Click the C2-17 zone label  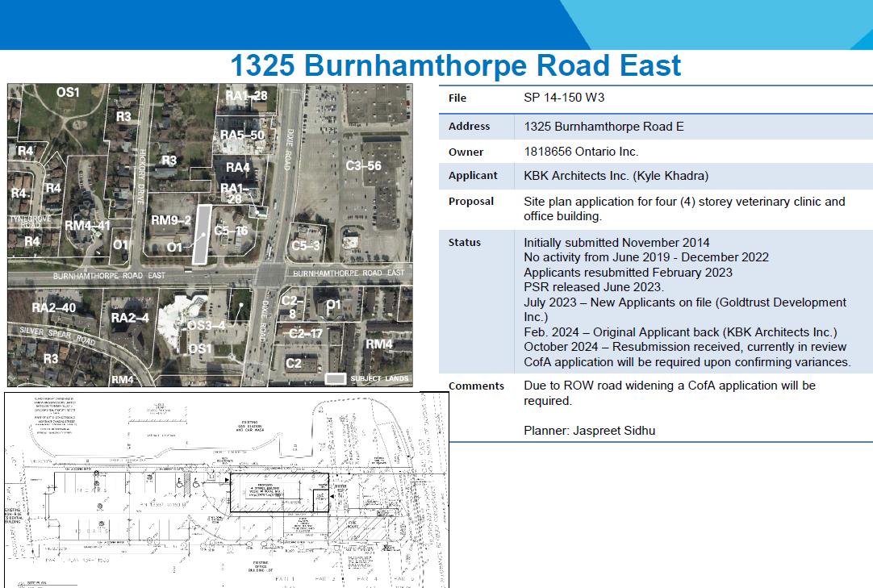click(x=306, y=333)
